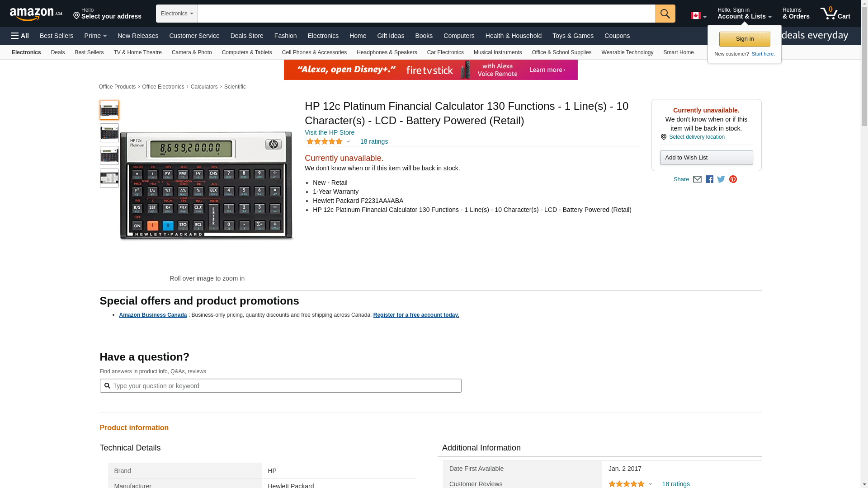The width and height of the screenshot is (868, 488).
Task: Open the shopping cart icon
Action: 835,14
